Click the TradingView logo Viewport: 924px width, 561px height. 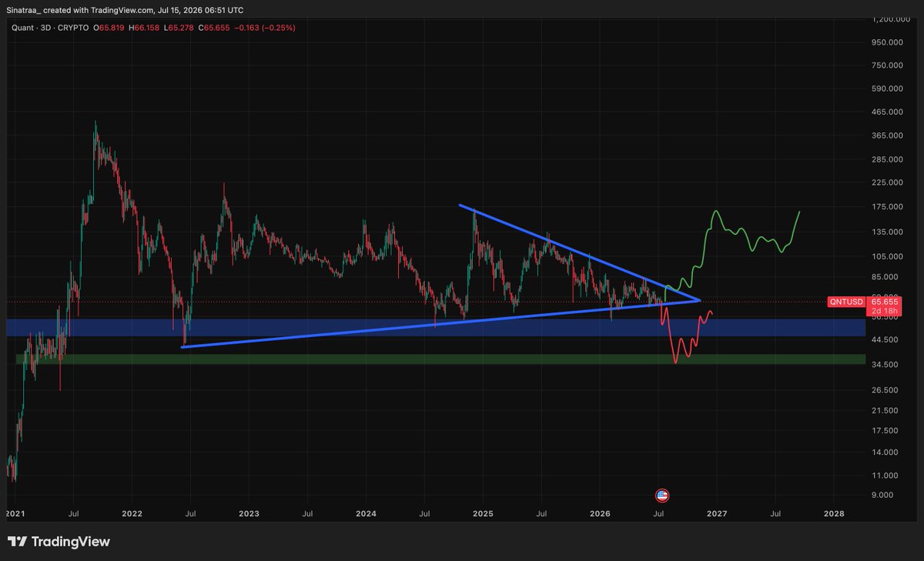tap(59, 542)
